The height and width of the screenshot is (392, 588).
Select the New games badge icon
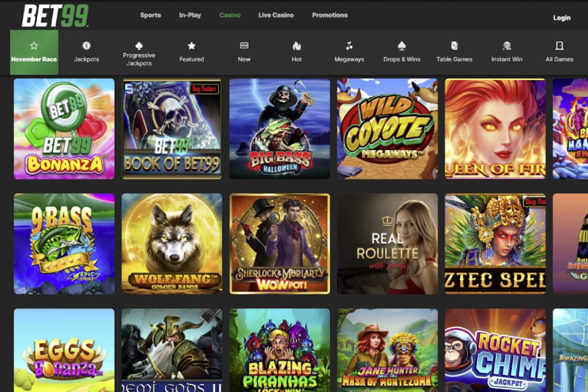(244, 46)
